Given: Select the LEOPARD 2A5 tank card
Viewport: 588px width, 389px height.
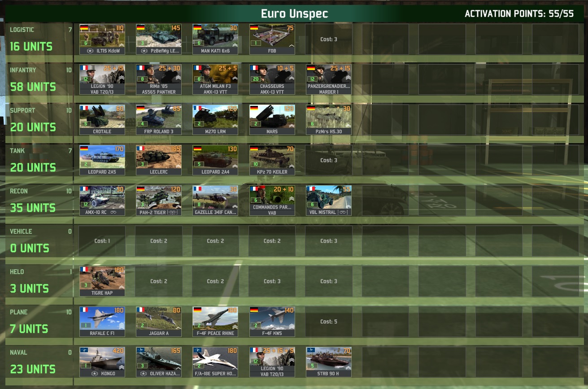Looking at the screenshot, I should tap(102, 159).
